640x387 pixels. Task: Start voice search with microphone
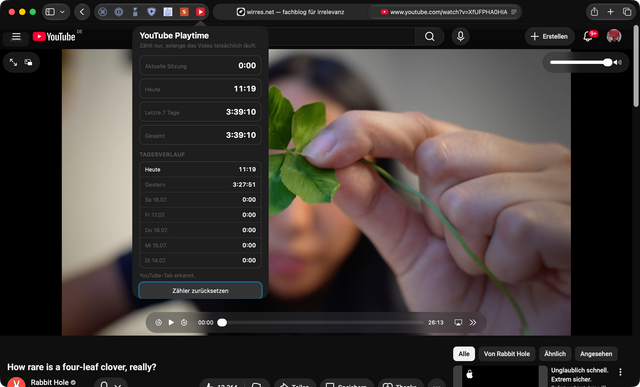(x=460, y=36)
